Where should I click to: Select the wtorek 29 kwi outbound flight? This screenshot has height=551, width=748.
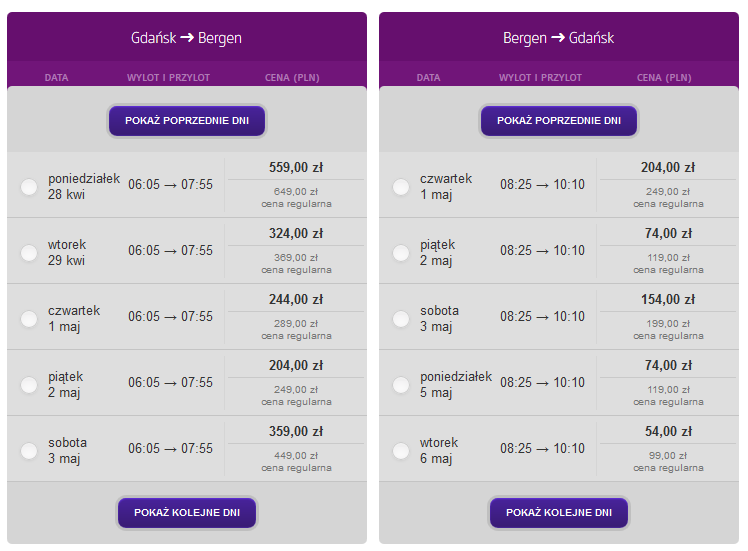pos(29,252)
